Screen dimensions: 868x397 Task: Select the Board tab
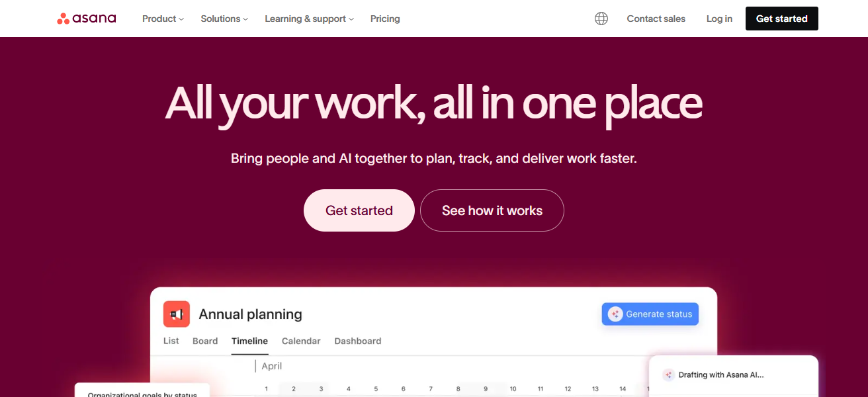[x=205, y=341]
